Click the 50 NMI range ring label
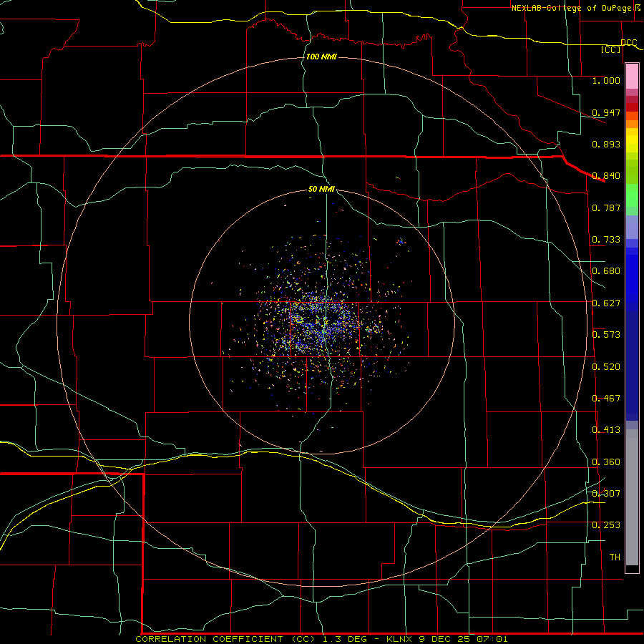 321,190
